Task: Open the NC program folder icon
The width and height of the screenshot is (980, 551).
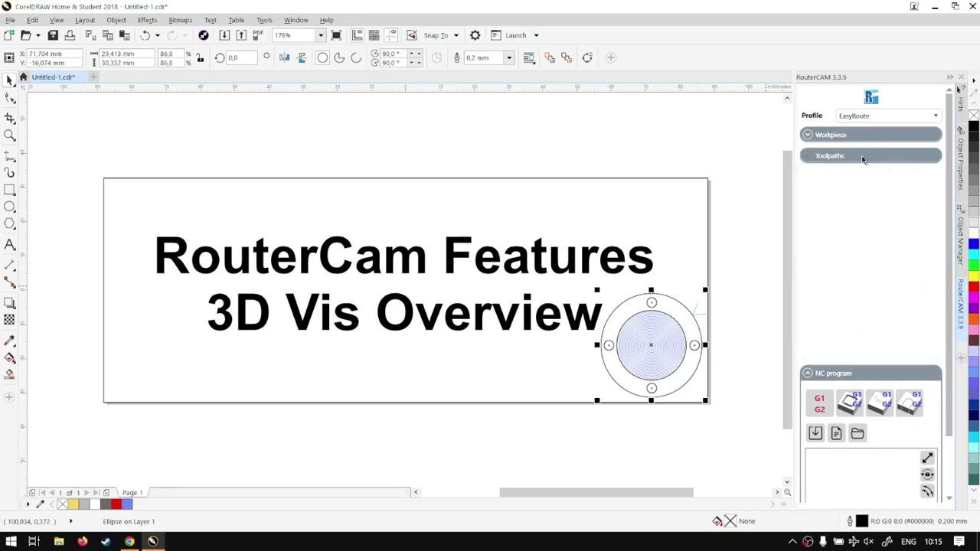Action: point(857,433)
